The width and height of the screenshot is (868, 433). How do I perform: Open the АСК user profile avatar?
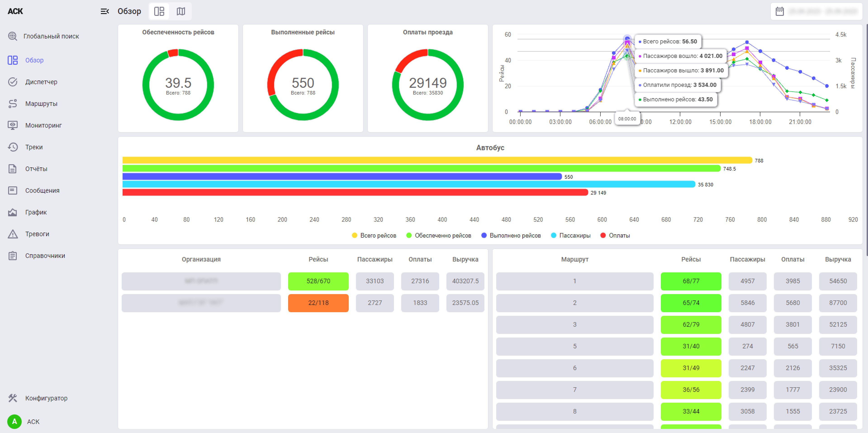tap(14, 421)
